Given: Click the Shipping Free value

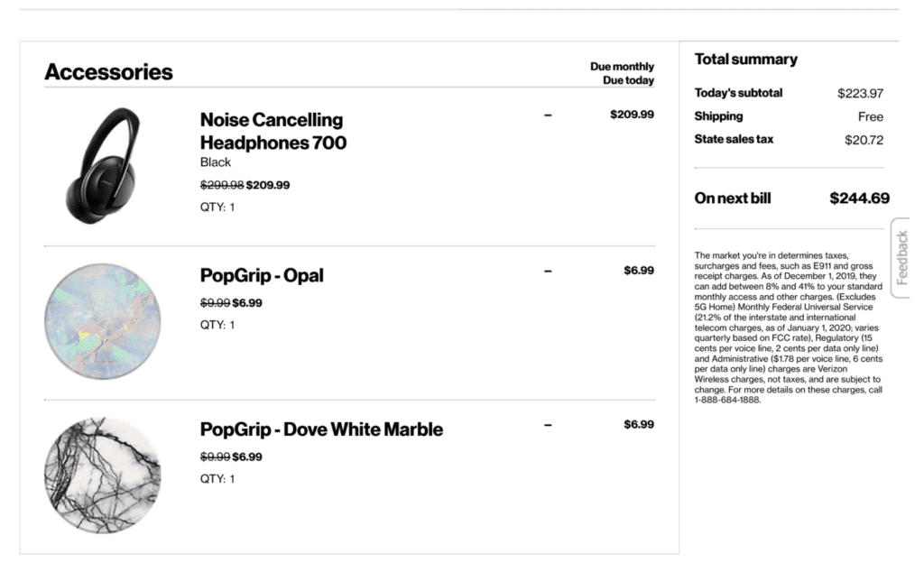Looking at the screenshot, I should pos(871,116).
